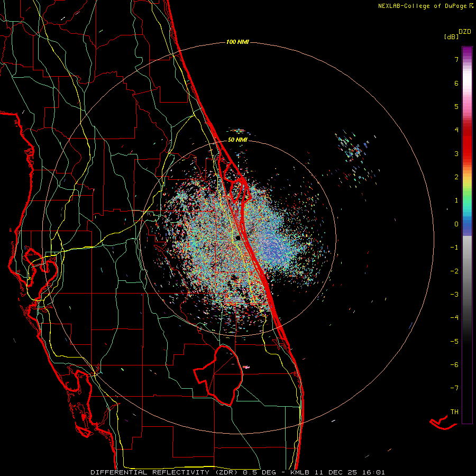Click the scale label -3
The width and height of the screenshot is (476, 476).
[x=454, y=294]
